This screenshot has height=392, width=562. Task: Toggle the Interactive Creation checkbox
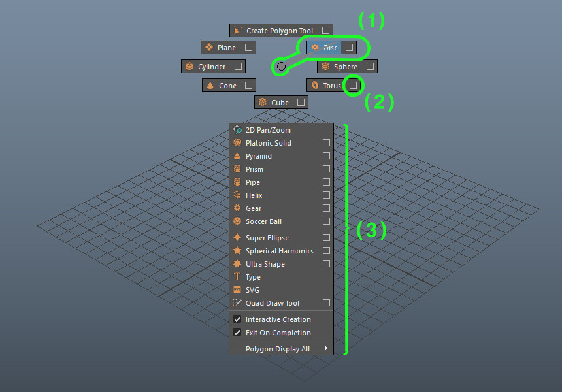pos(237,319)
